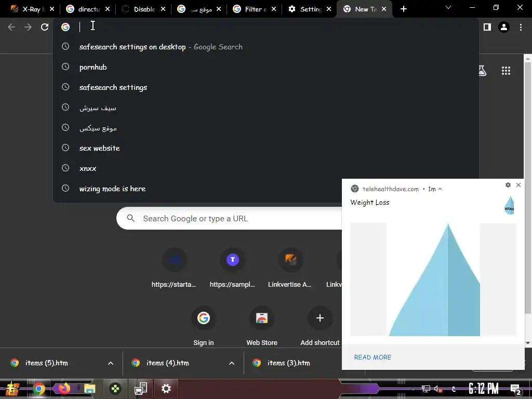
Task: Open the side panel icon
Action: pyautogui.click(x=487, y=27)
